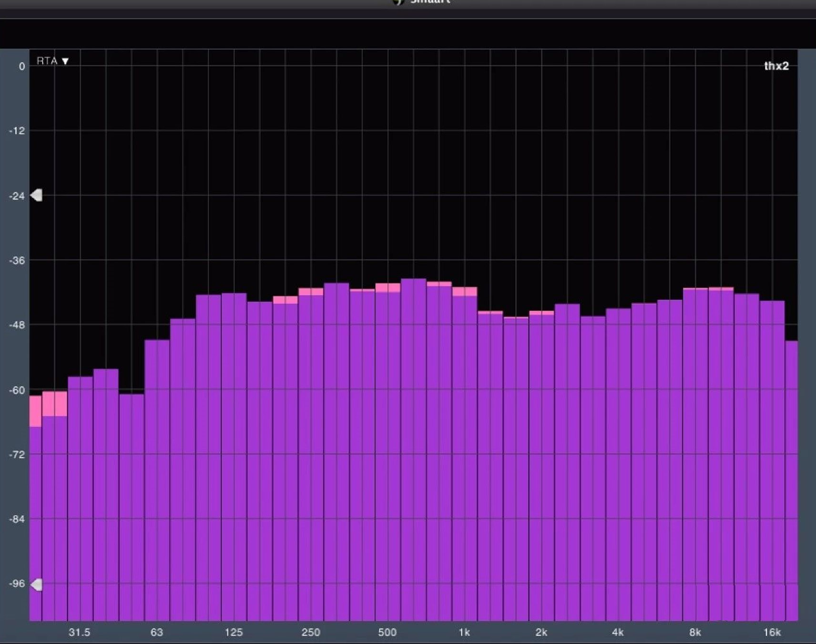Click the 250 Hz frequency label
The width and height of the screenshot is (816, 644).
pos(311,632)
